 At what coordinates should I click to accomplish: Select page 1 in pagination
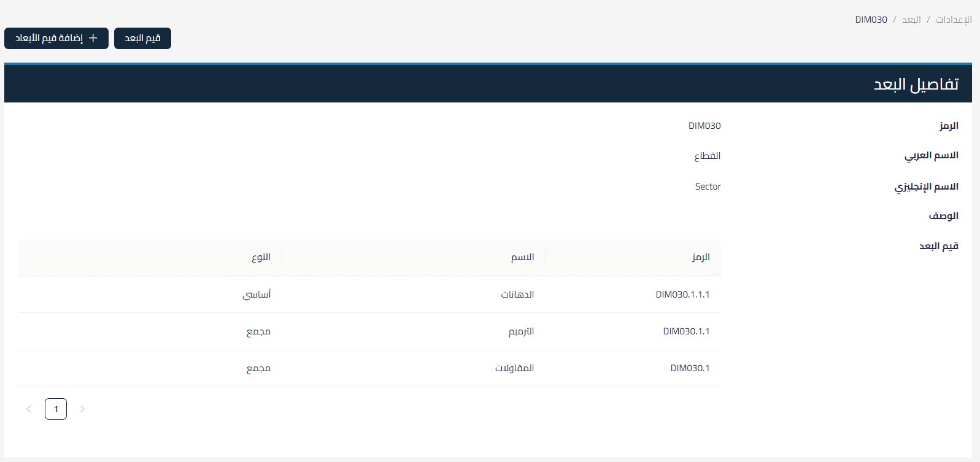(56, 409)
